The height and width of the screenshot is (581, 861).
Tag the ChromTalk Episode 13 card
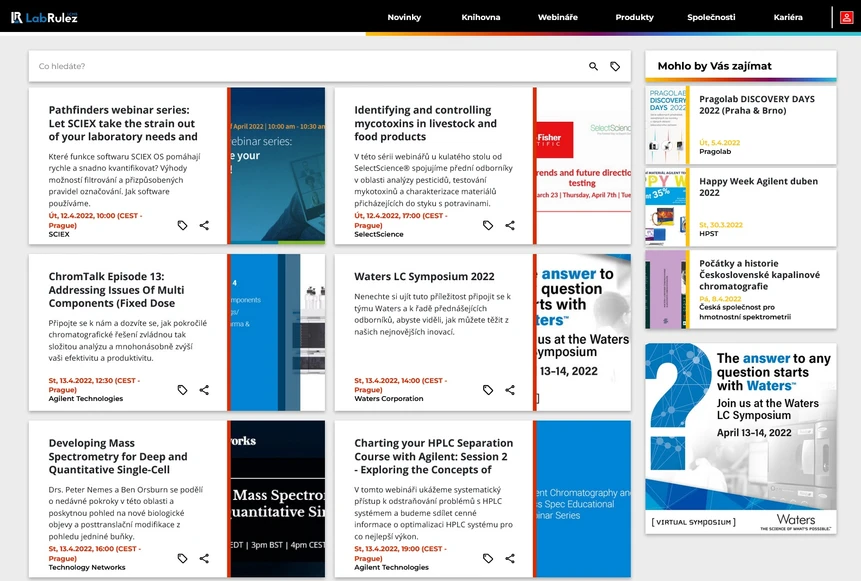pos(182,390)
